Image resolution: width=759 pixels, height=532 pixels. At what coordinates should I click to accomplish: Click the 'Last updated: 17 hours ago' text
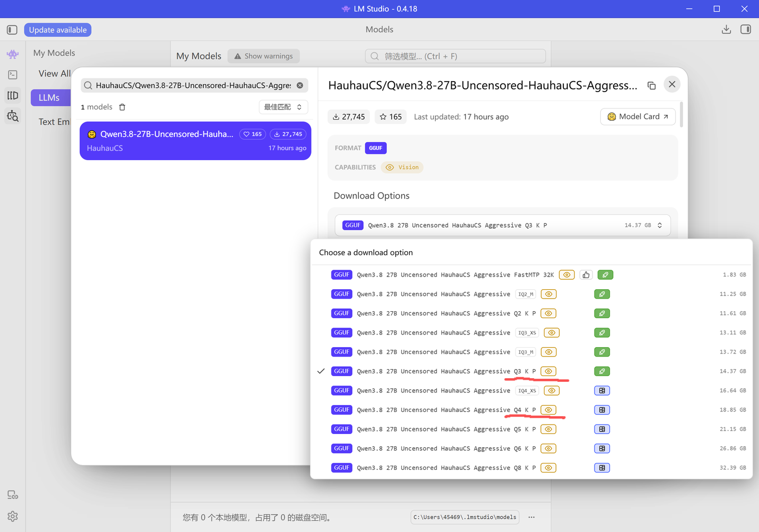pos(461,117)
